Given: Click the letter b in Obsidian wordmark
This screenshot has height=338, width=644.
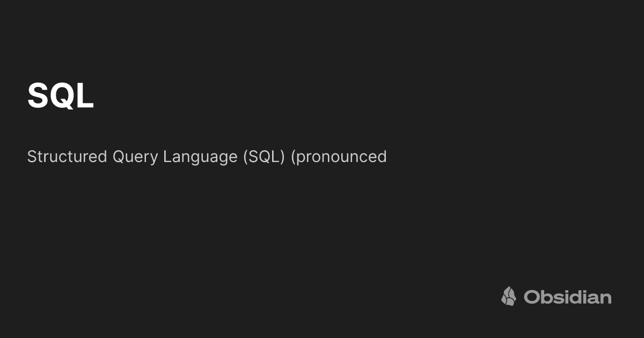Looking at the screenshot, I should click(x=546, y=297).
